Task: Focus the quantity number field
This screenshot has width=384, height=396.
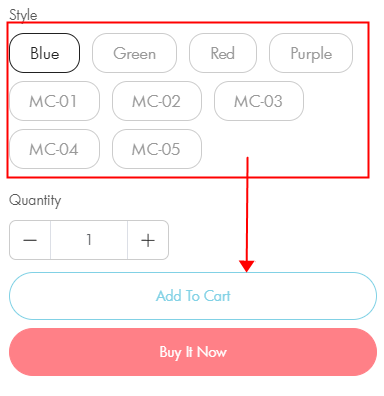Action: [89, 240]
